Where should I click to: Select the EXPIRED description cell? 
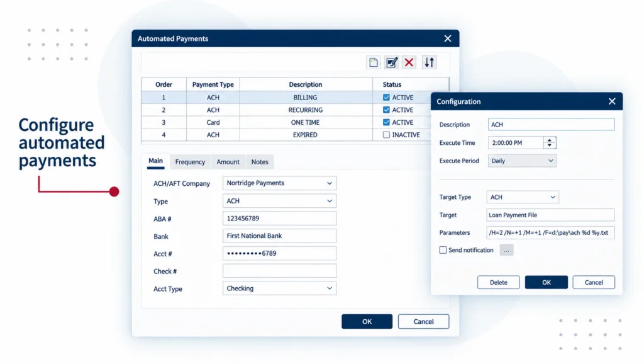[x=306, y=135]
